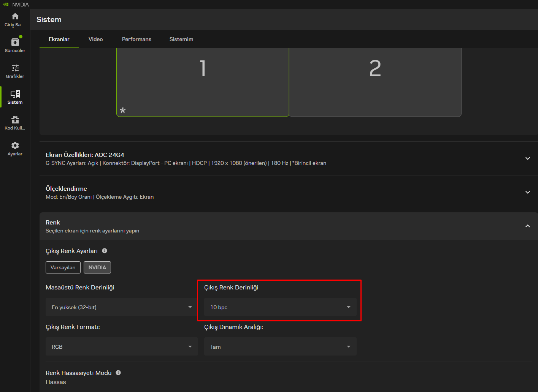This screenshot has height=392, width=538.
Task: Open Çıkış Dinamik Aralığı Tam dropdown
Action: pyautogui.click(x=280, y=346)
